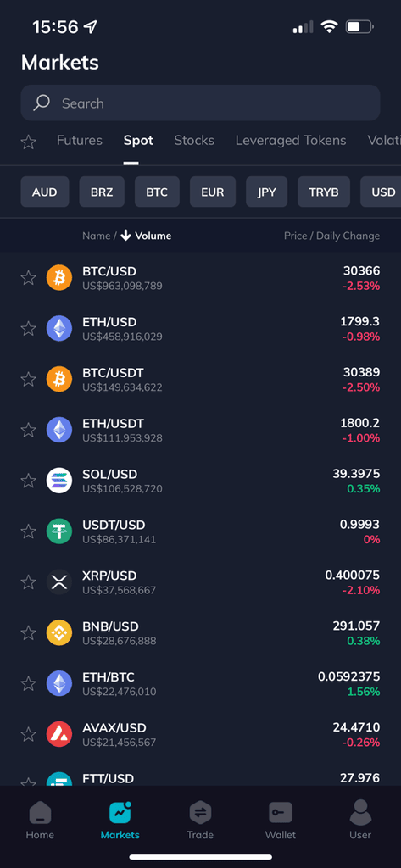Screen dimensions: 401x868
Task: Sort by Price / Daily Change header
Action: 331,236
